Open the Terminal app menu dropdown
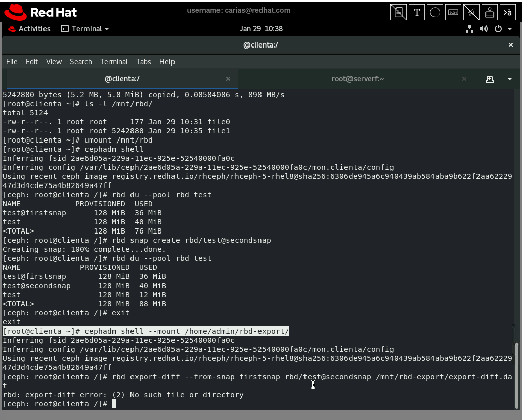 click(x=85, y=29)
